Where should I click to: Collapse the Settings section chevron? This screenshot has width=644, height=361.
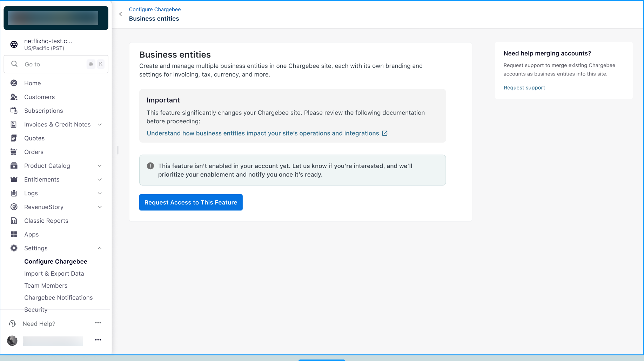point(100,248)
